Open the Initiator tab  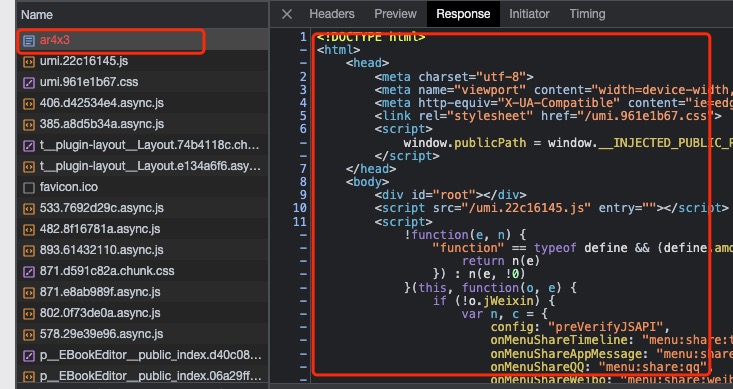529,14
